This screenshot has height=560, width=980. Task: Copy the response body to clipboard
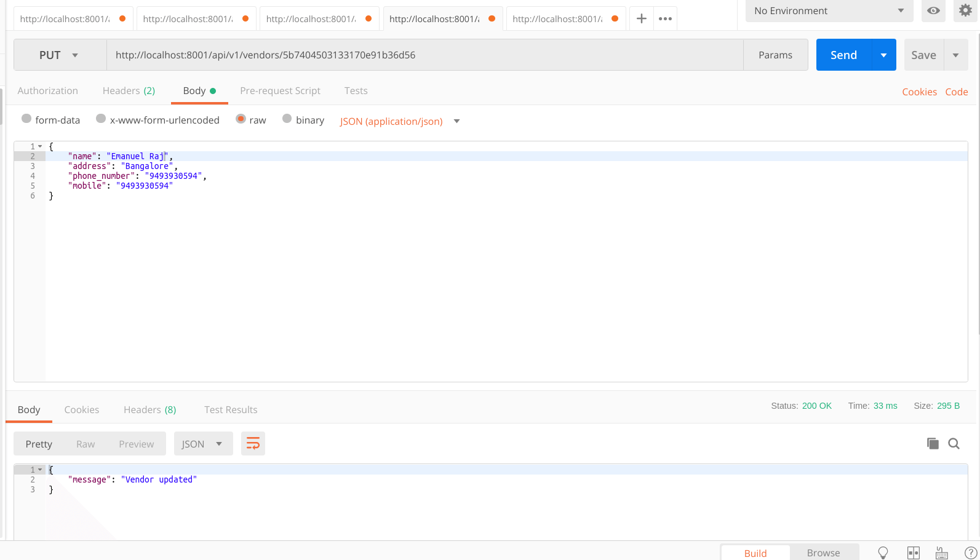pyautogui.click(x=933, y=443)
